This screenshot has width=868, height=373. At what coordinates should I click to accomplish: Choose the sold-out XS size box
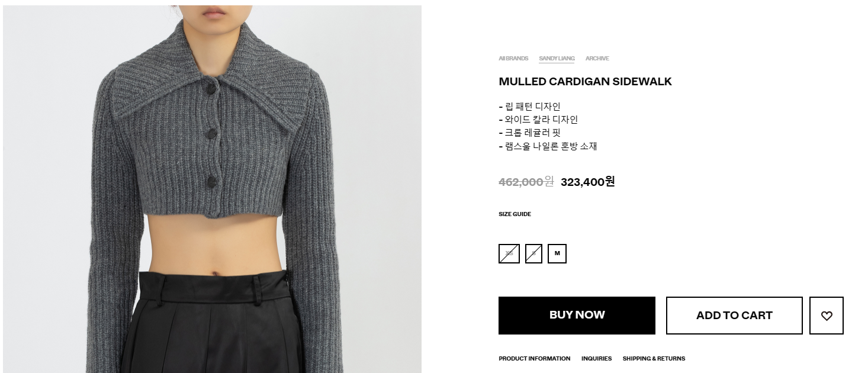coord(509,253)
